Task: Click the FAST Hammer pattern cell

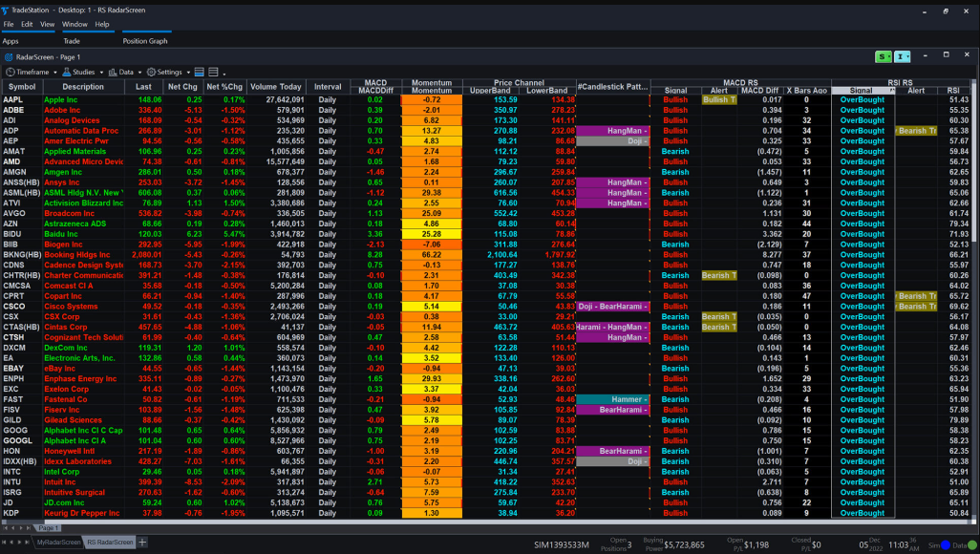Action: (x=612, y=399)
